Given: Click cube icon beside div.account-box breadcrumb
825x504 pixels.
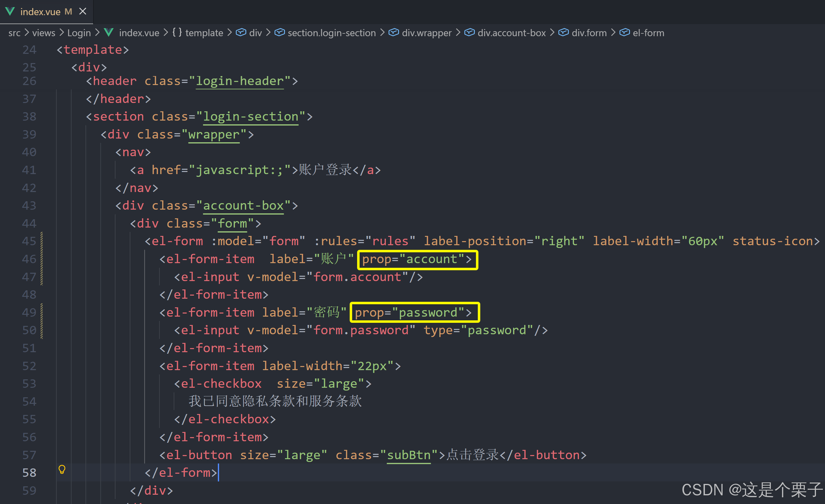Looking at the screenshot, I should pyautogui.click(x=469, y=32).
